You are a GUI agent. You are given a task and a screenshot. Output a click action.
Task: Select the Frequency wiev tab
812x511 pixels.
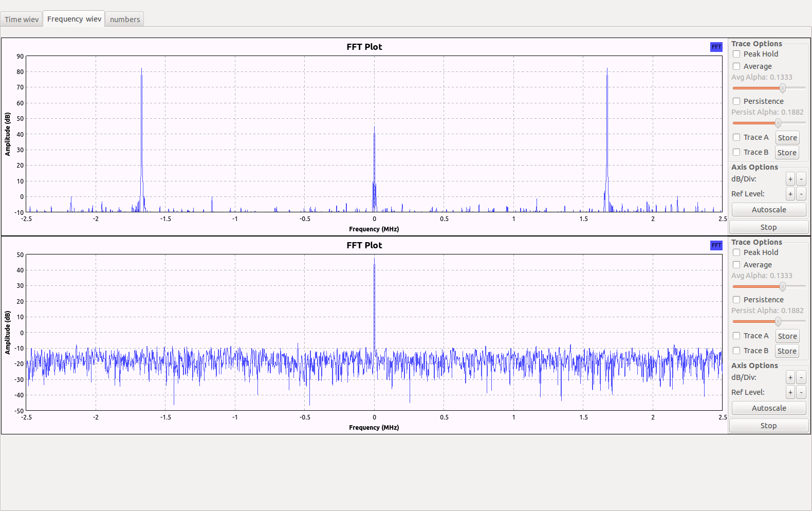(x=74, y=19)
